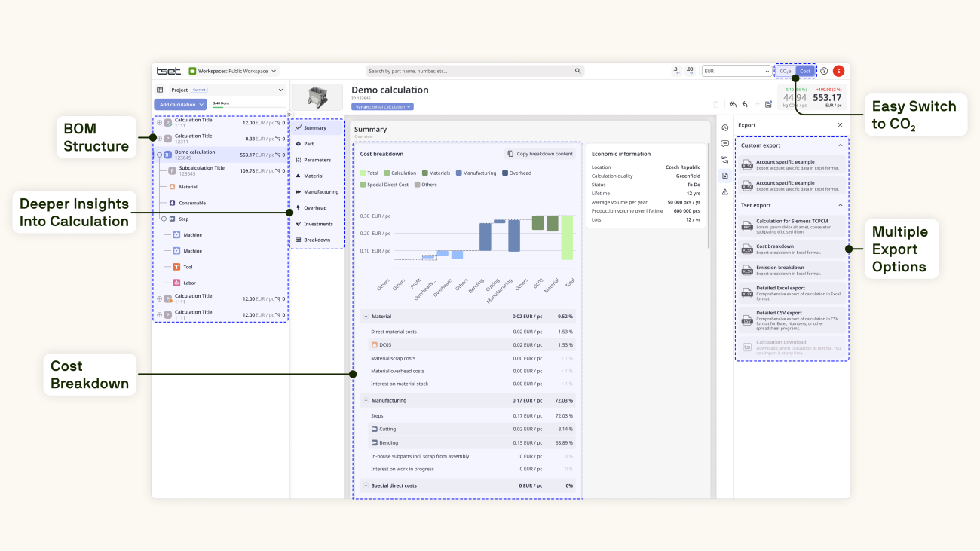The image size is (980, 551).
Task: Click the undo arrow in the toolbar
Action: pyautogui.click(x=744, y=104)
